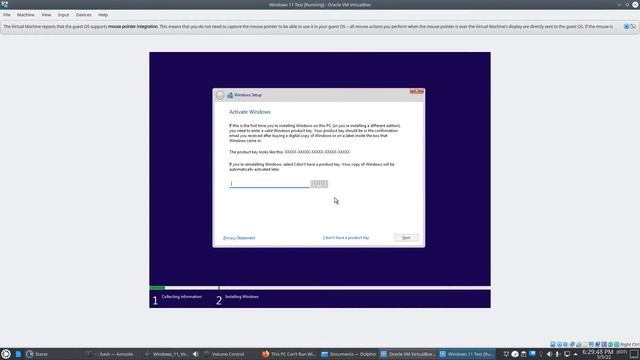Expand hidden system tray icons arrow
This screenshot has height=360, width=640.
[576, 354]
